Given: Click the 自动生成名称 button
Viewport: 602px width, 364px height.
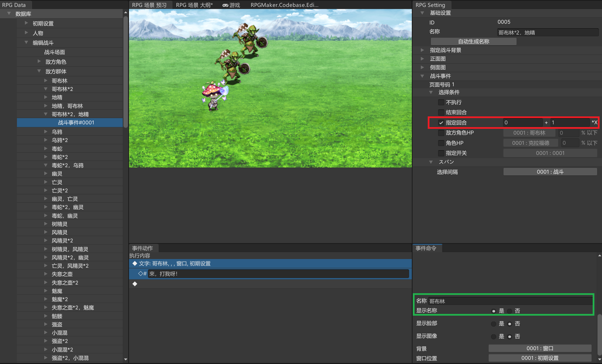Looking at the screenshot, I should (473, 41).
